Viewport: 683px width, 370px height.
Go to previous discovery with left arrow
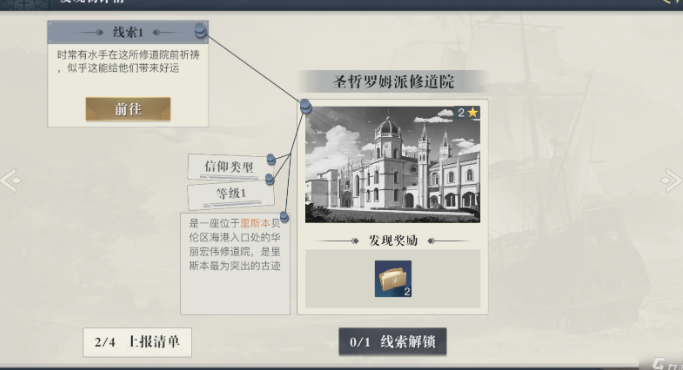point(11,180)
